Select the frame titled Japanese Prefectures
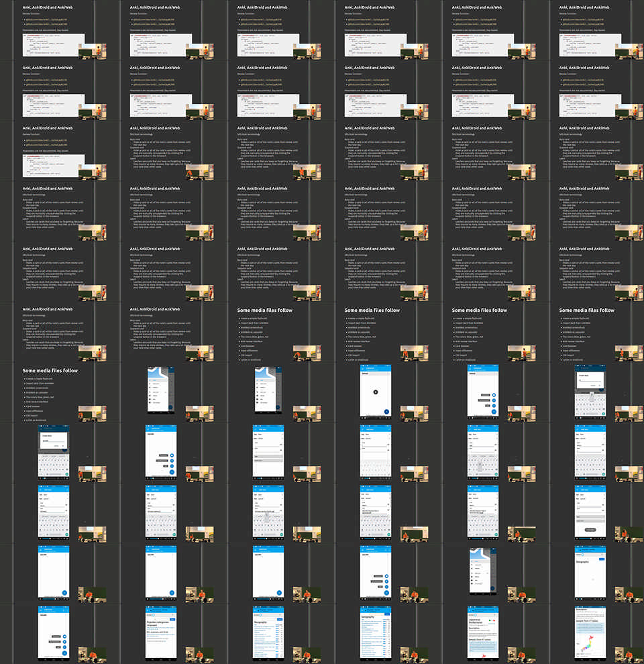Image resolution: width=644 pixels, height=664 pixels. [x=482, y=632]
